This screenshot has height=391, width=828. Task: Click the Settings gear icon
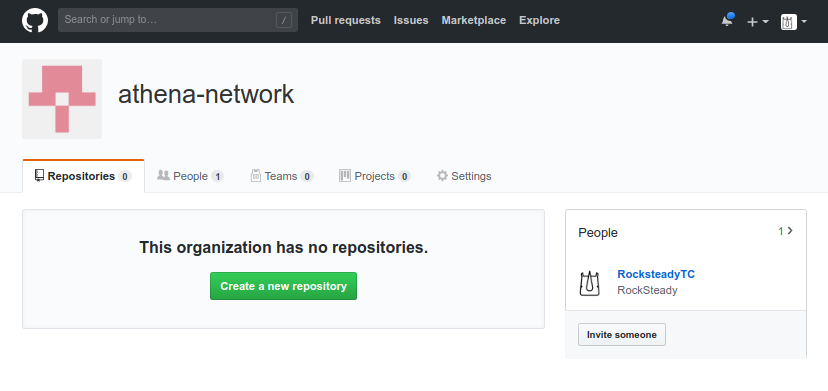click(x=442, y=175)
